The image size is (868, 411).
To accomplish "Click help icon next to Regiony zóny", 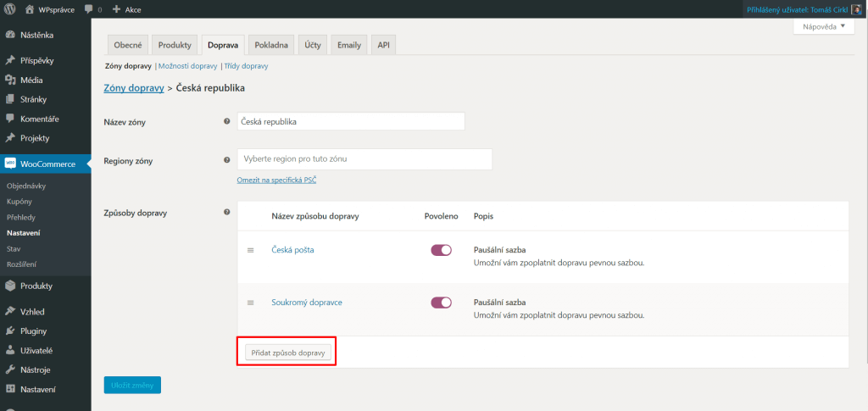I will 226,160.
